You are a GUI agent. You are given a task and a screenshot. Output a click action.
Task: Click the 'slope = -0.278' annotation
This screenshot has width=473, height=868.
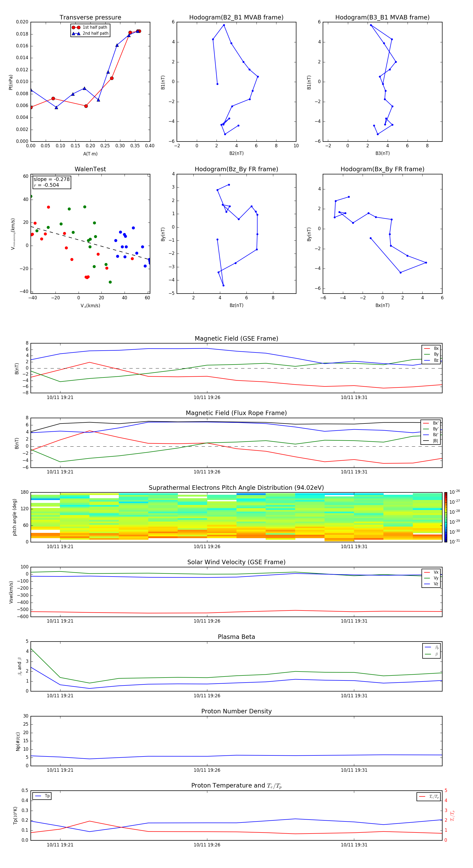(x=52, y=179)
